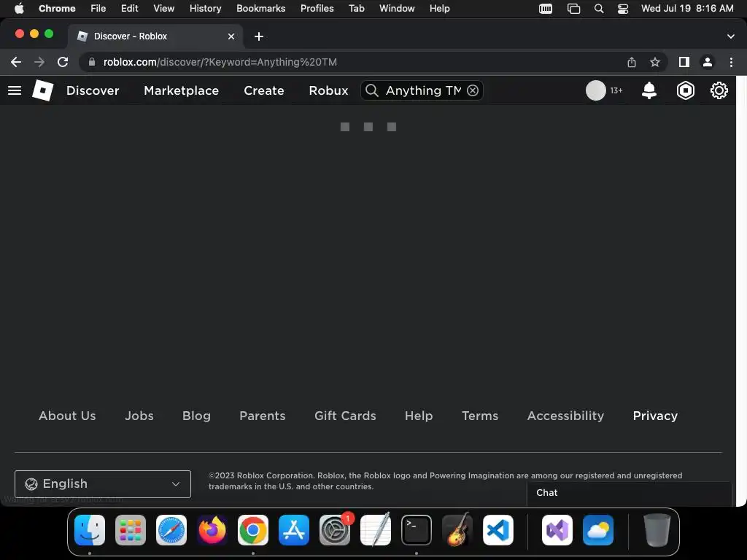
Task: Open the Gift Cards footer link
Action: coord(345,416)
